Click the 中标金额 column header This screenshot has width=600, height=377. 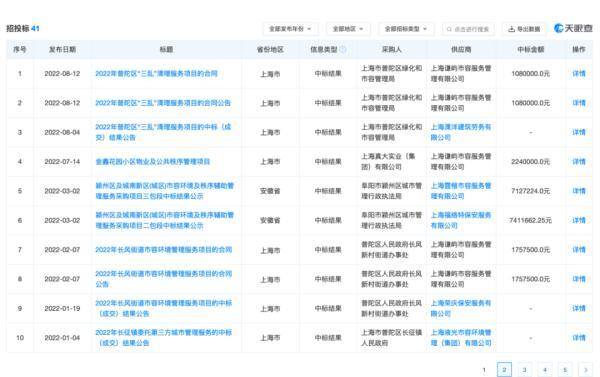click(x=530, y=49)
